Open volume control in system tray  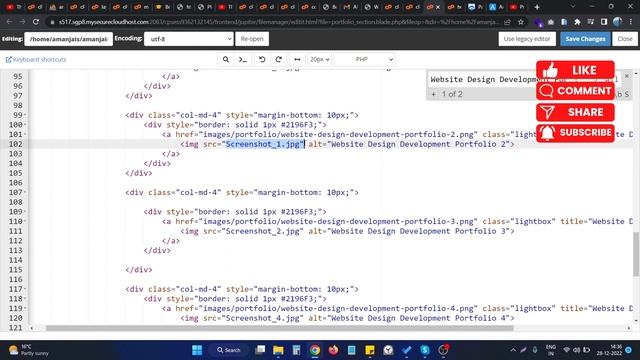point(576,350)
